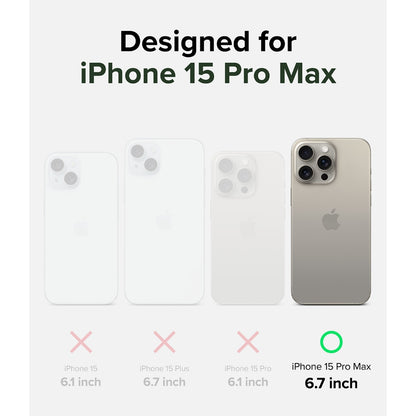Click the 'Designed for' heading text
Image resolution: width=416 pixels, height=416 pixels.
[x=208, y=42]
